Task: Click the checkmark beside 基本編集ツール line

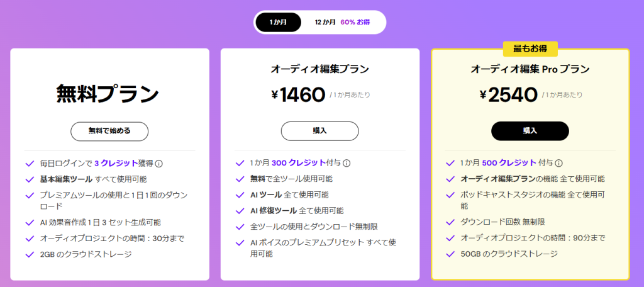Action: [29, 179]
